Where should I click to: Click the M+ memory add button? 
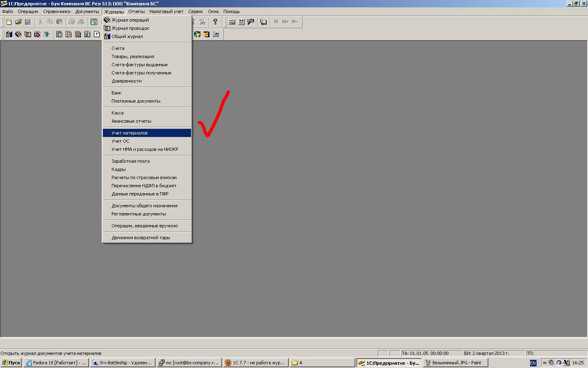coord(285,22)
